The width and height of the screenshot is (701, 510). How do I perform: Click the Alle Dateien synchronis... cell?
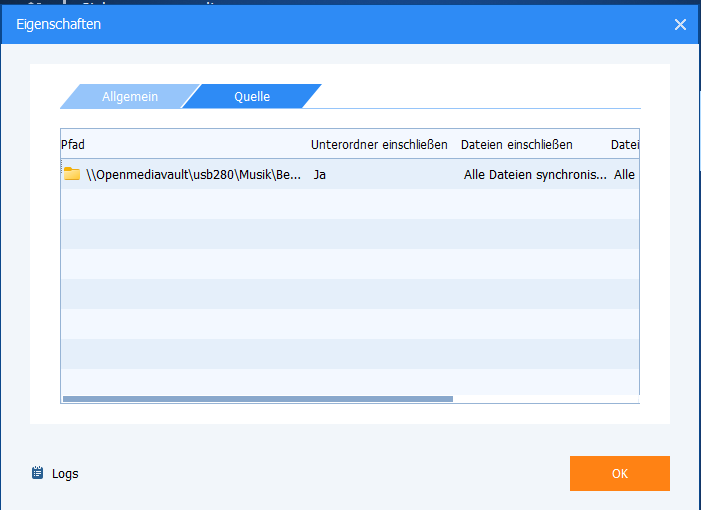click(x=534, y=174)
